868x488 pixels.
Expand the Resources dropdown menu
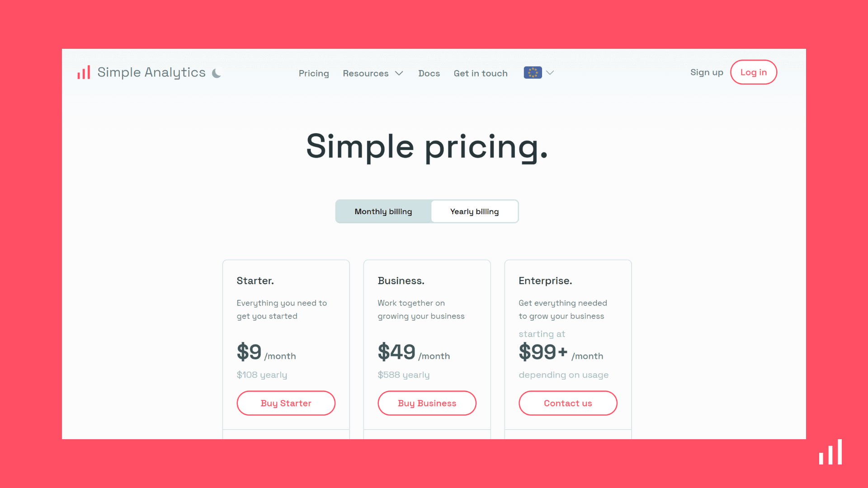(x=373, y=73)
